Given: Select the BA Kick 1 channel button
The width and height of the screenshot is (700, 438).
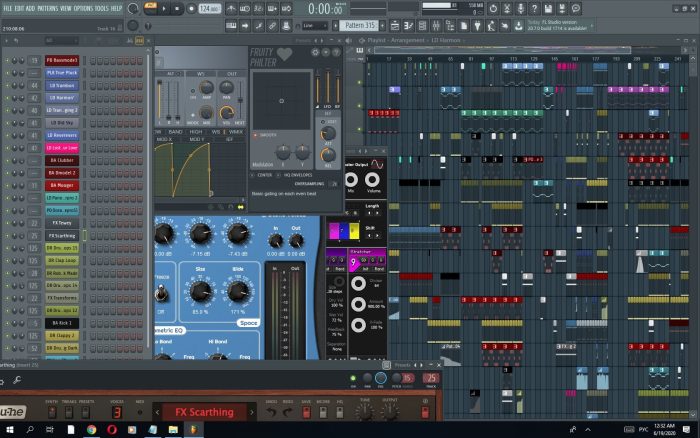Looking at the screenshot, I should point(62,323).
